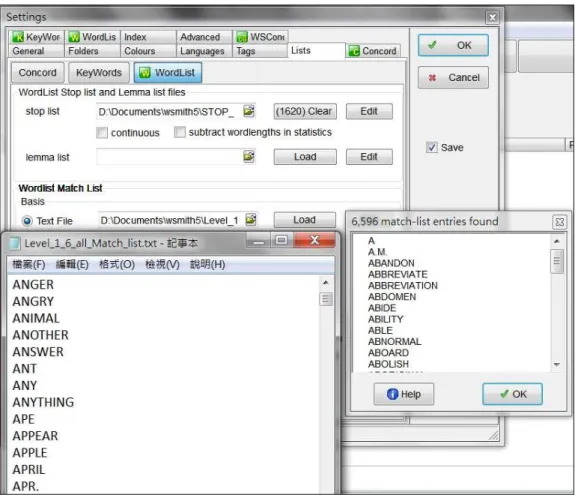The height and width of the screenshot is (495, 575).
Task: Click the Notepad vertical scrollbar thumb
Action: [326, 299]
